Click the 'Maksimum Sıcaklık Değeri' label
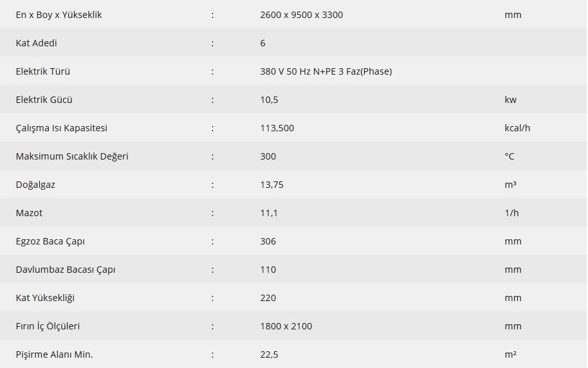 [72, 156]
